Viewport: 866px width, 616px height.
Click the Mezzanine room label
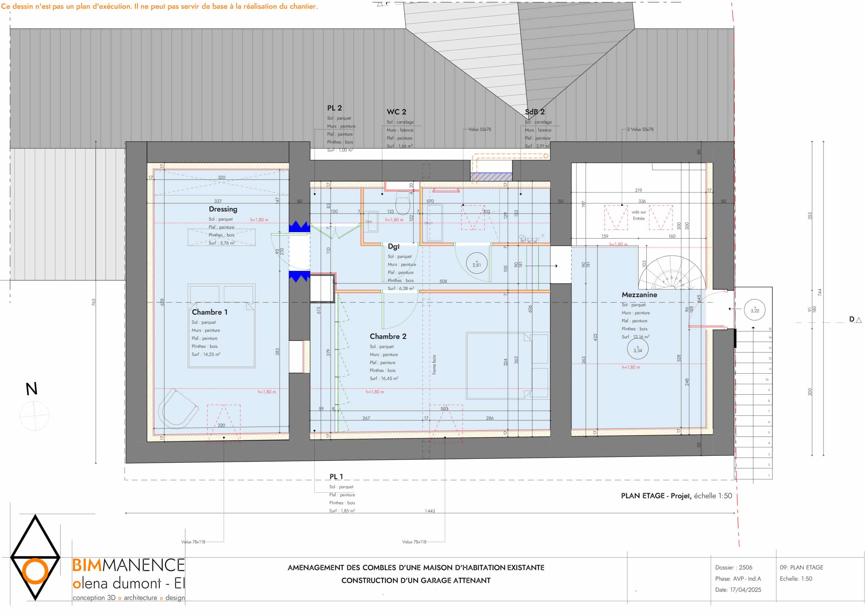[x=639, y=295]
